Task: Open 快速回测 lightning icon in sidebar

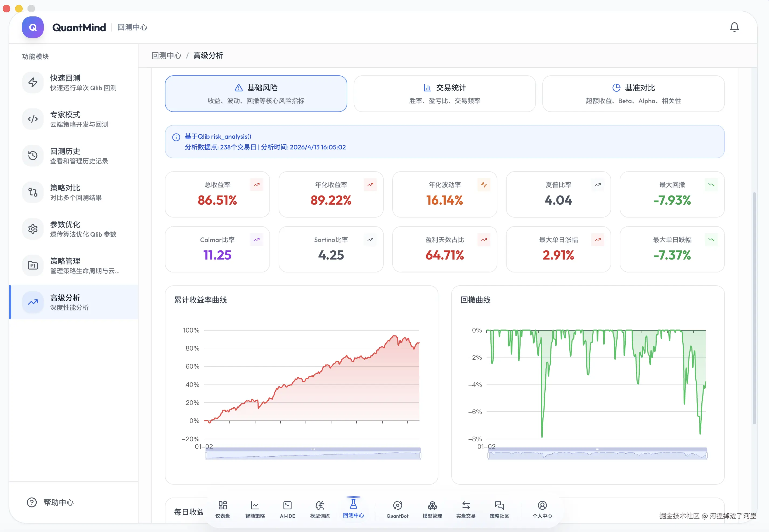Action: click(x=33, y=82)
